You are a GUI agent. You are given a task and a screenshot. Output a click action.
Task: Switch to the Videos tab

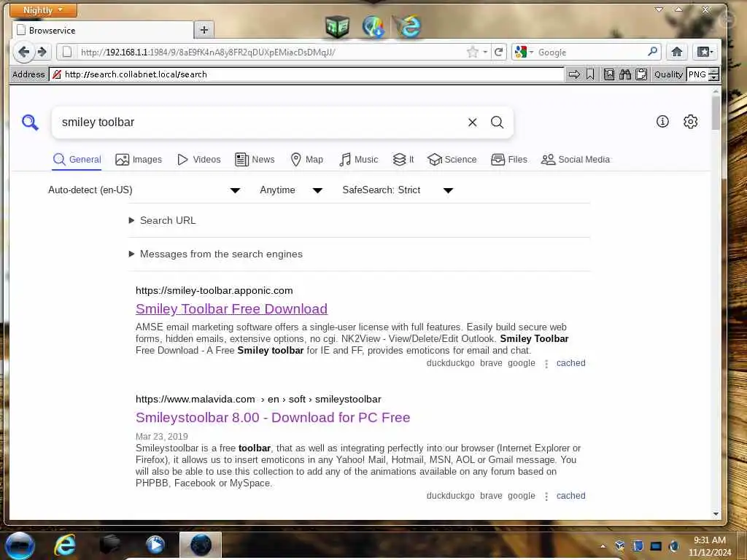198,160
